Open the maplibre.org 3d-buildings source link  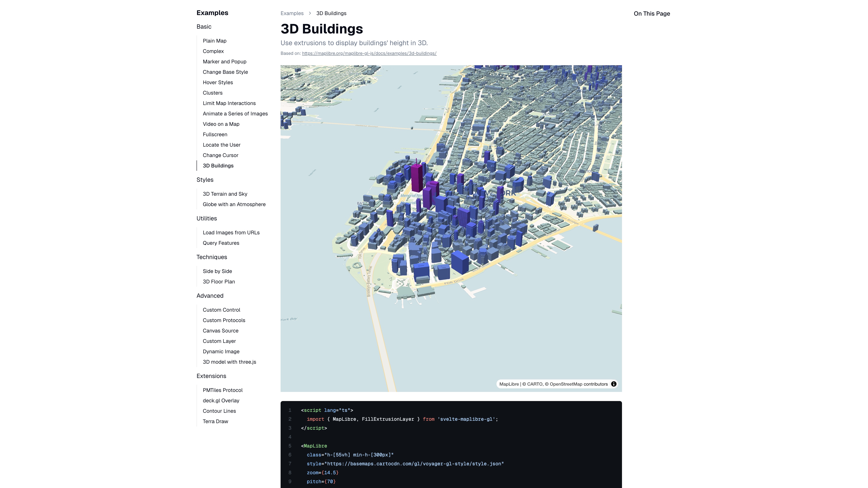pos(369,53)
